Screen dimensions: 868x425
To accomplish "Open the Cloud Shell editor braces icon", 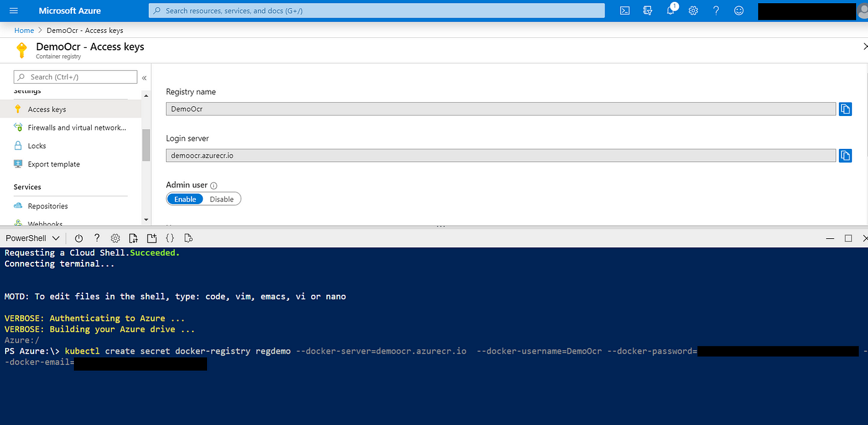I will click(x=170, y=238).
